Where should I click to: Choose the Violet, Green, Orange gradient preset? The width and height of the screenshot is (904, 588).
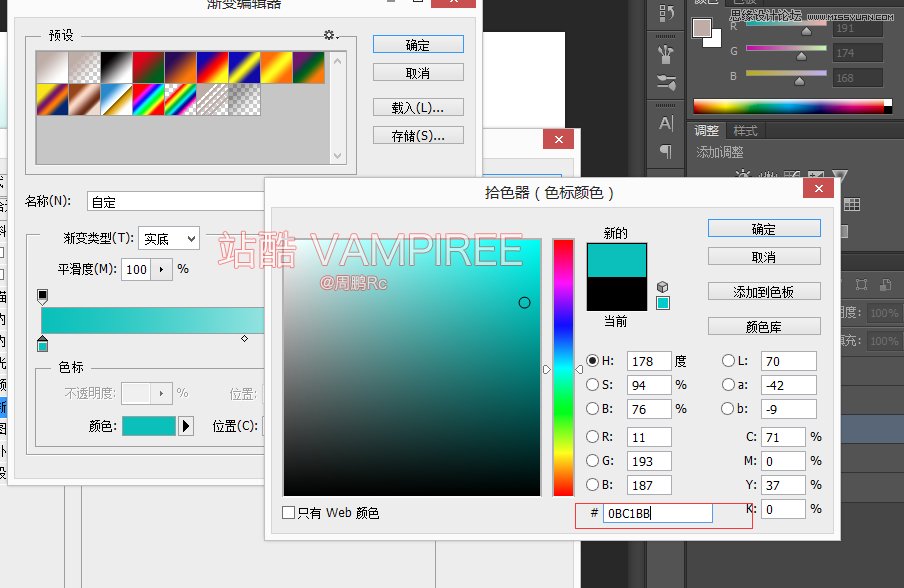tap(308, 67)
